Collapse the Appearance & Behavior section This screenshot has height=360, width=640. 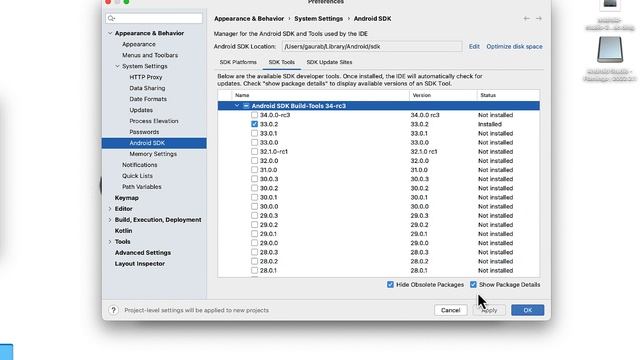[110, 33]
